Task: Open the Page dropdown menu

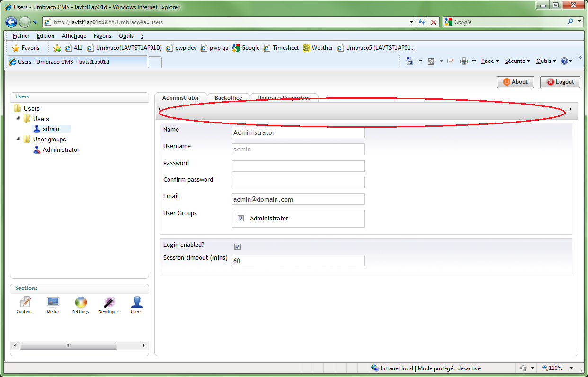Action: click(490, 61)
